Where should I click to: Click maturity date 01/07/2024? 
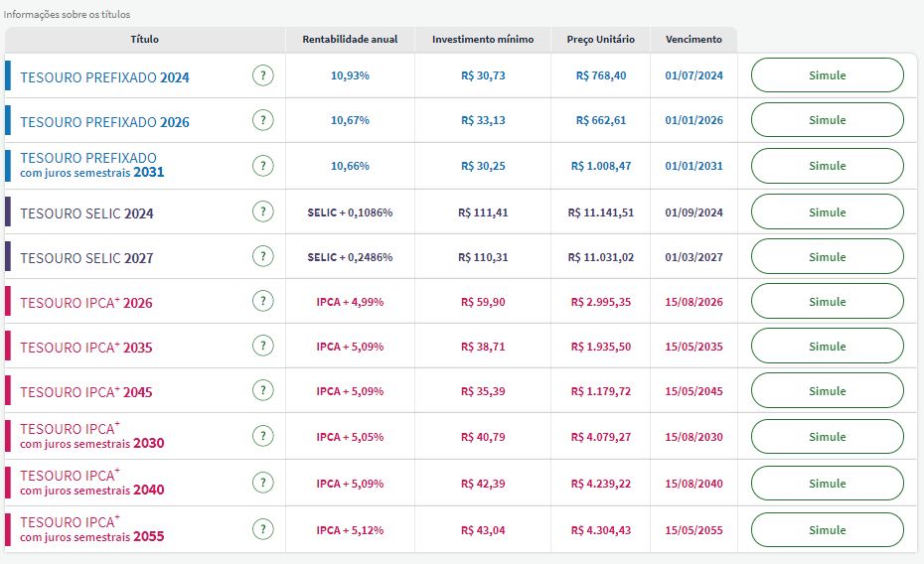(694, 75)
